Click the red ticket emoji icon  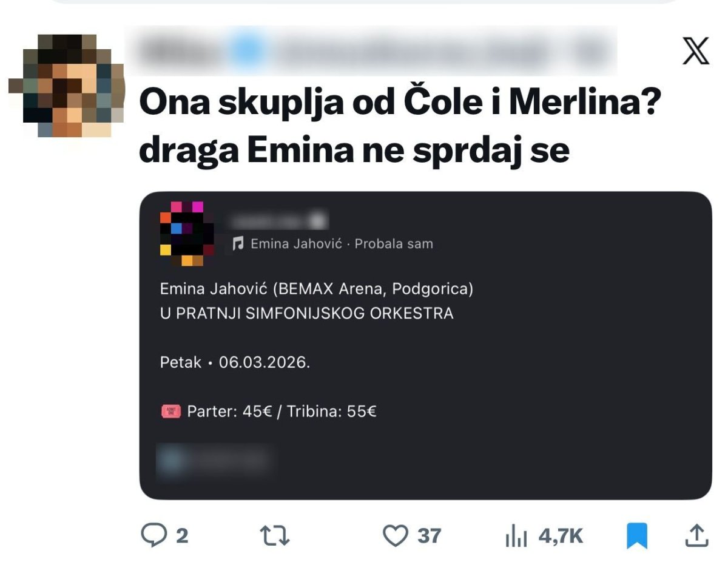click(x=170, y=412)
